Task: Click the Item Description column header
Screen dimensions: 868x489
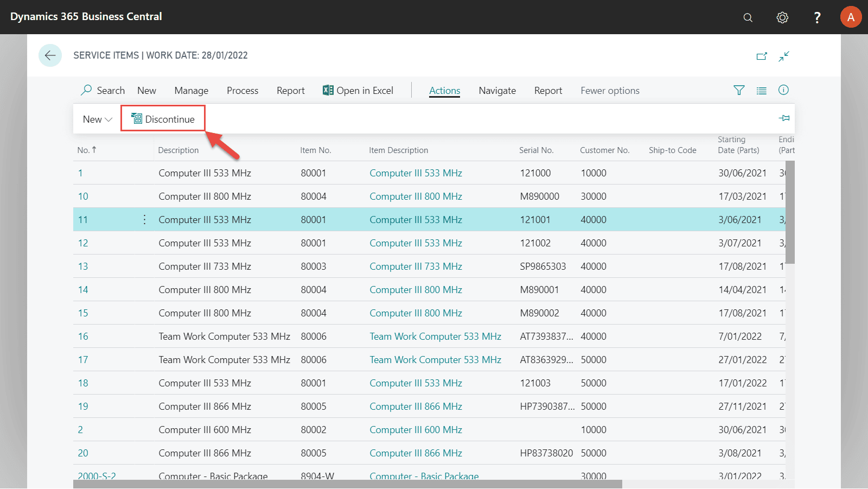Action: point(399,150)
